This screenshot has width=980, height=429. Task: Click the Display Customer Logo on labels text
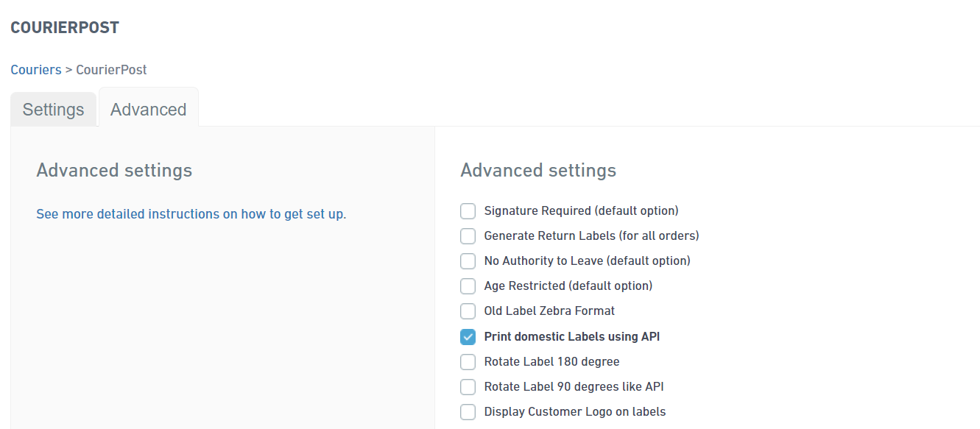(x=575, y=412)
